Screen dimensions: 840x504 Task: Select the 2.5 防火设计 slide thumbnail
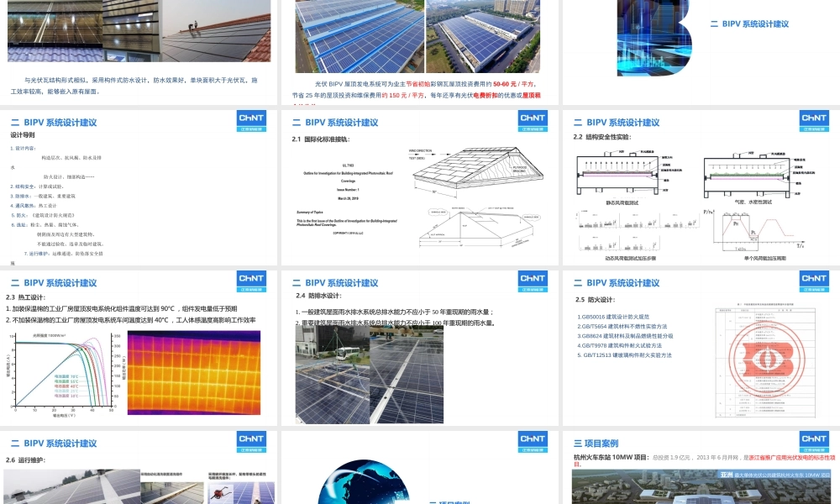(701, 348)
